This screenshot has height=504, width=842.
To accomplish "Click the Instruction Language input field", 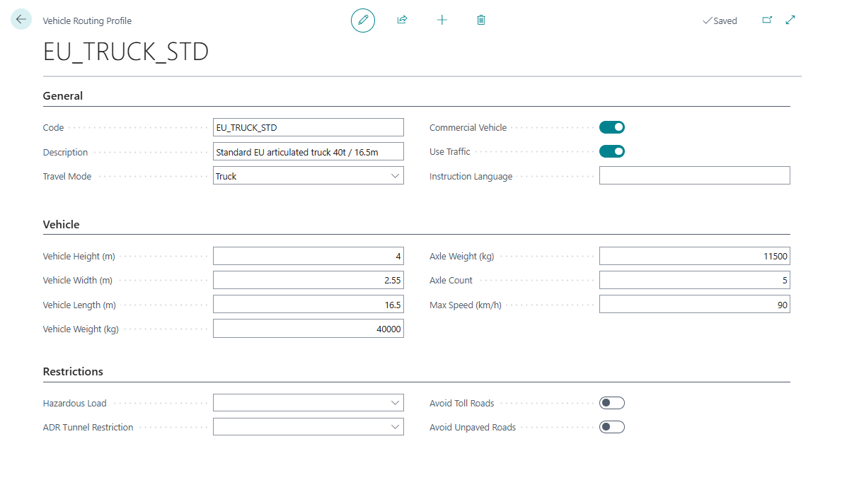I will point(694,176).
